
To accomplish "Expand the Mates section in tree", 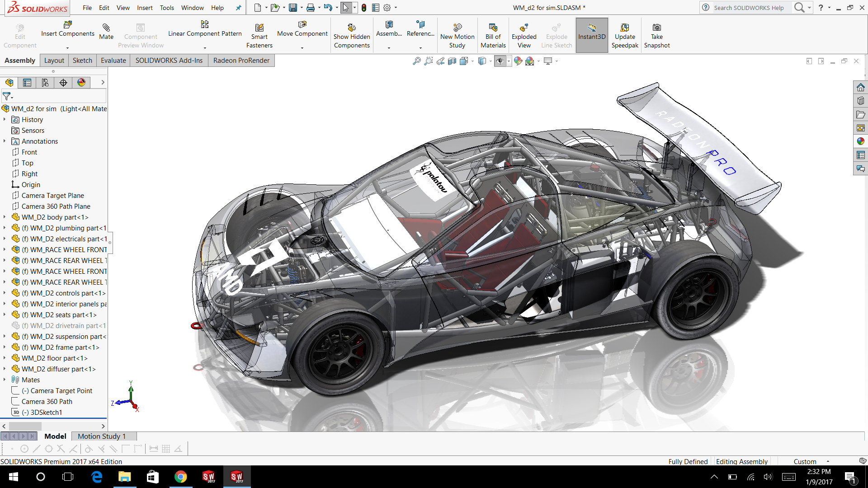I will pos(4,380).
